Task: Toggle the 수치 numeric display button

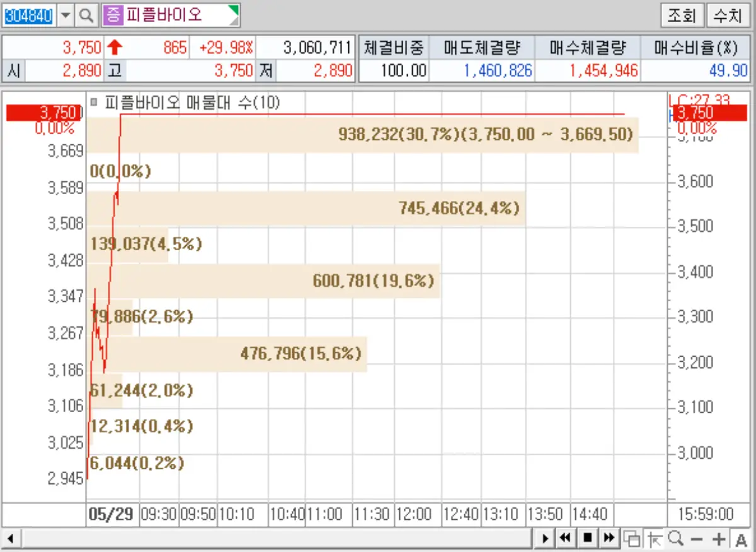Action: click(729, 16)
